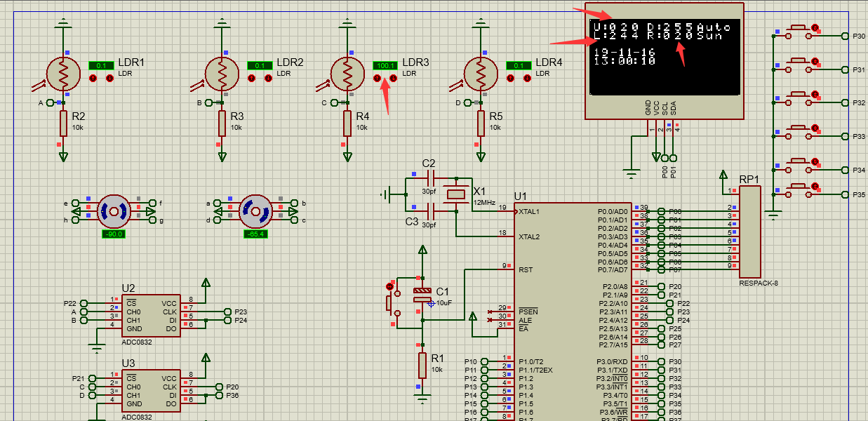Select the LDR3 photoresistor symbol
Image resolution: width=868 pixels, height=421 pixels.
[348, 72]
